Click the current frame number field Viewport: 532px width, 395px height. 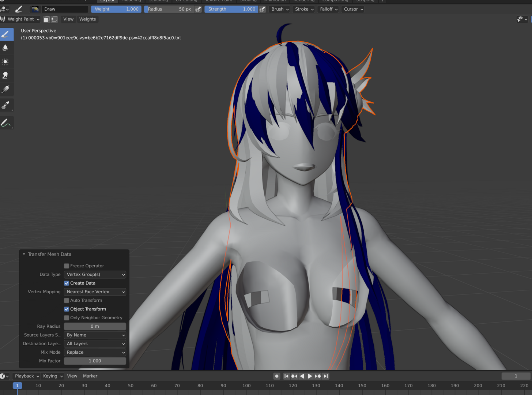516,376
